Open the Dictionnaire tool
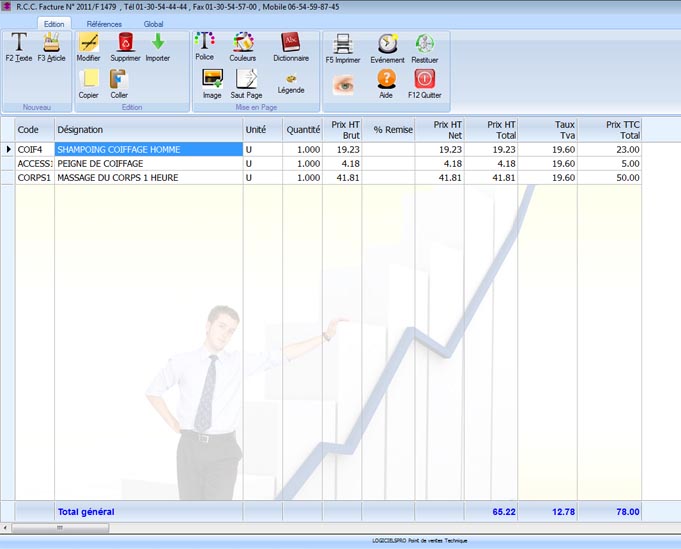Image resolution: width=681 pixels, height=549 pixels. click(290, 42)
